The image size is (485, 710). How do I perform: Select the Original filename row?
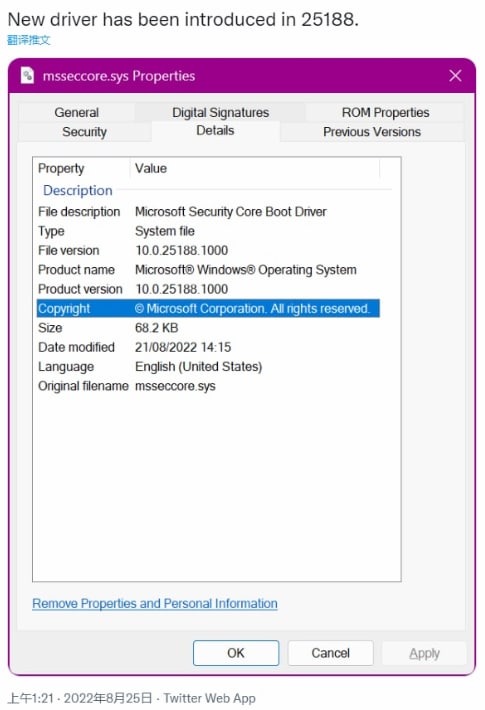(x=208, y=386)
